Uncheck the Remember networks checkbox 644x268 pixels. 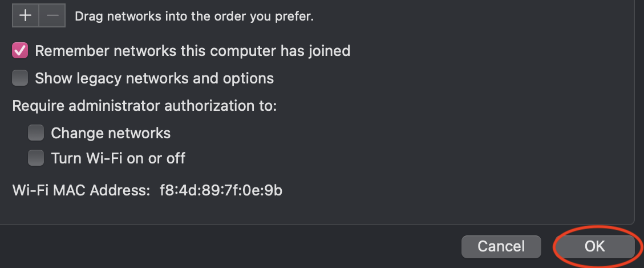[20, 51]
